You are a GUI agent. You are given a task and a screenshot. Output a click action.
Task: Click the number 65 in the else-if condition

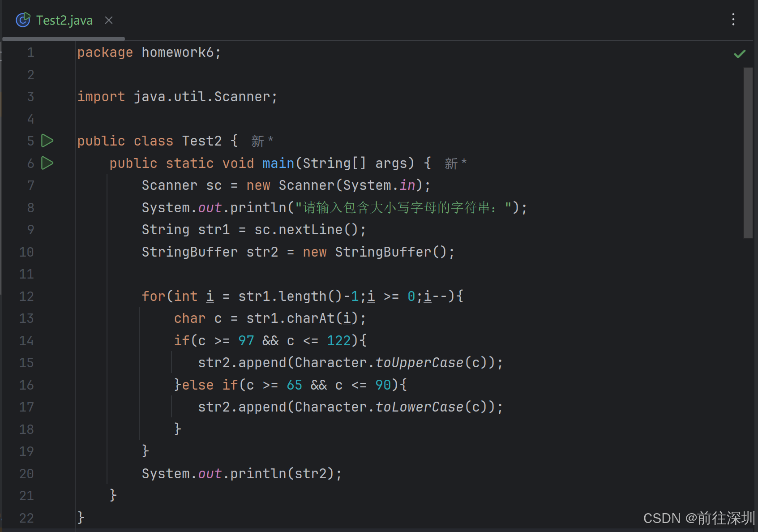point(295,385)
